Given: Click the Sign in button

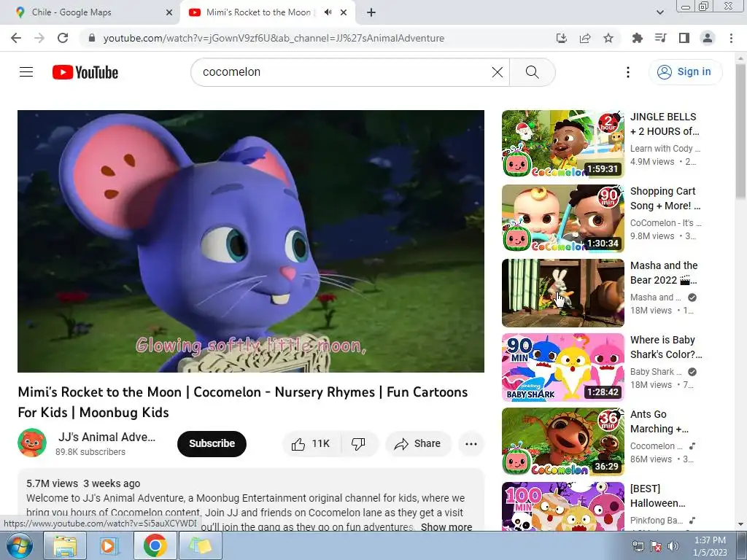Looking at the screenshot, I should tap(685, 72).
